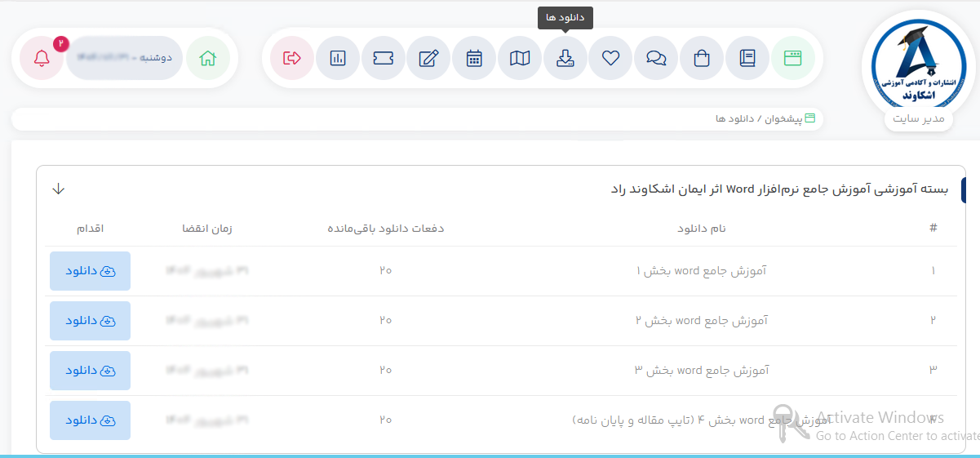The width and height of the screenshot is (980, 458).
Task: Click row number ۲ in the table
Action: (x=933, y=321)
